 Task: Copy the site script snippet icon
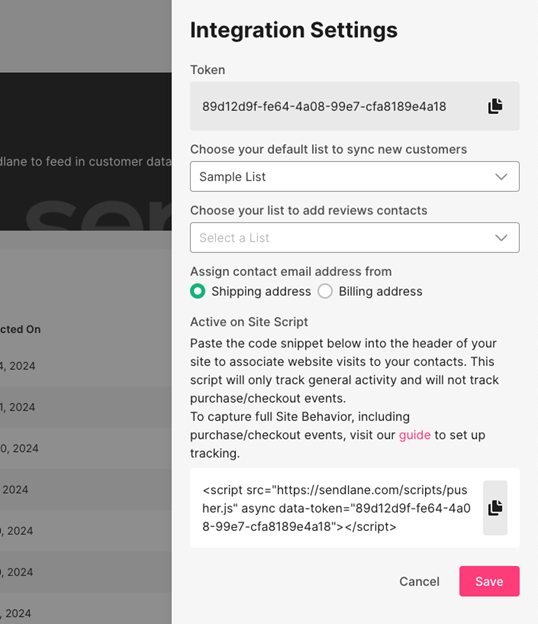[x=495, y=508]
